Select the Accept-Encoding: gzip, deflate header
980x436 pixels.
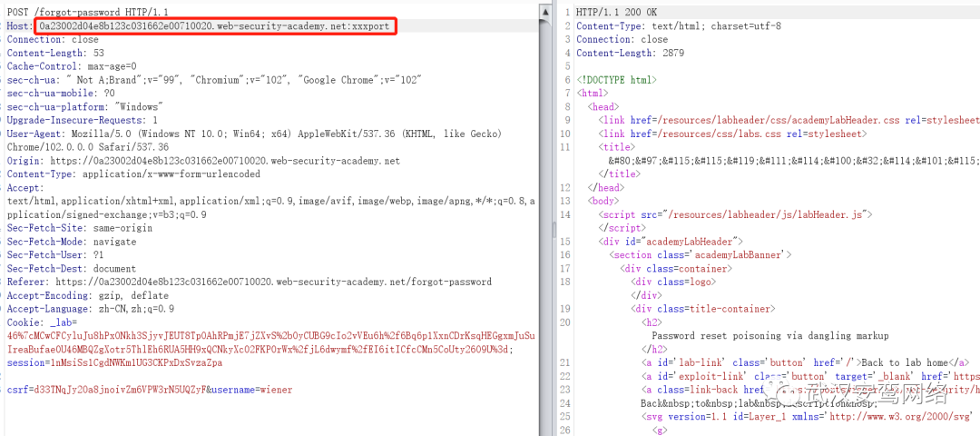tap(87, 295)
